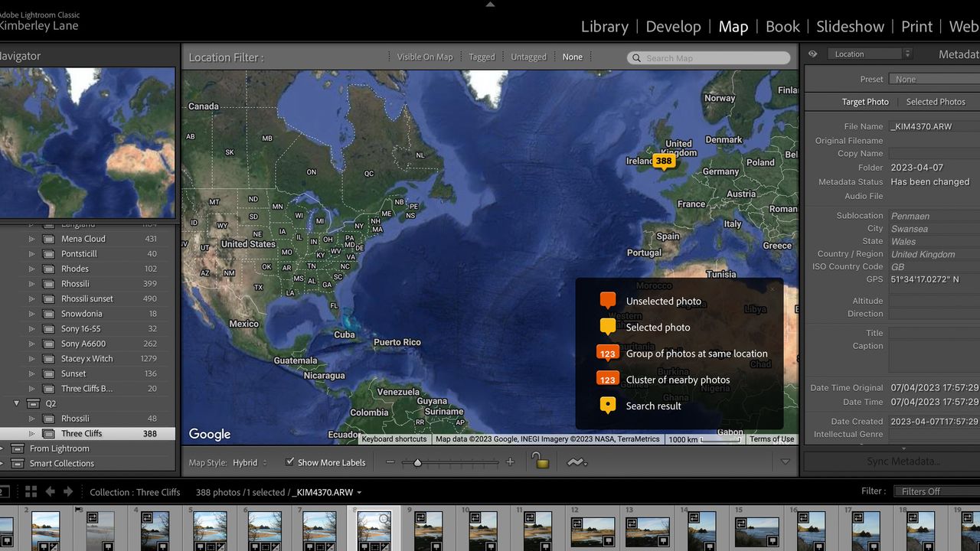Click the Group of photos 123 legend icon
The width and height of the screenshot is (980, 551).
(608, 353)
